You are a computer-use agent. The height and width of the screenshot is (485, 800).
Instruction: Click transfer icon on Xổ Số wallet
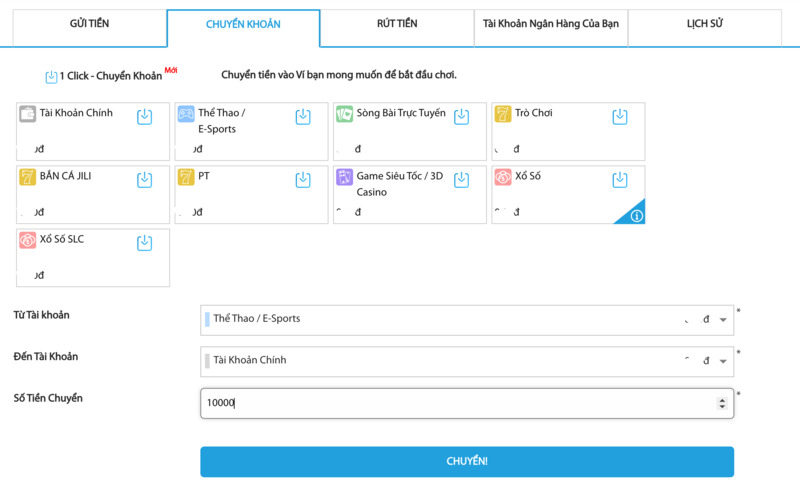point(619,180)
